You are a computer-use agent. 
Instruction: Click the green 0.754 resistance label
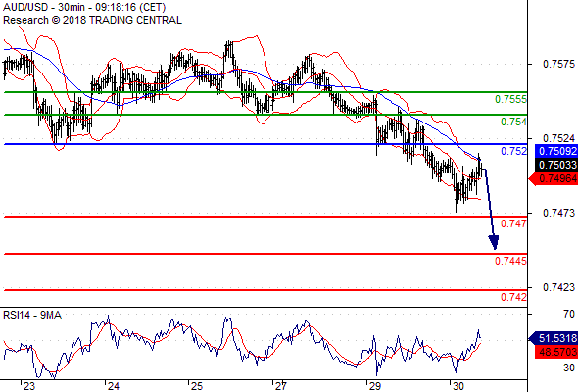point(513,122)
